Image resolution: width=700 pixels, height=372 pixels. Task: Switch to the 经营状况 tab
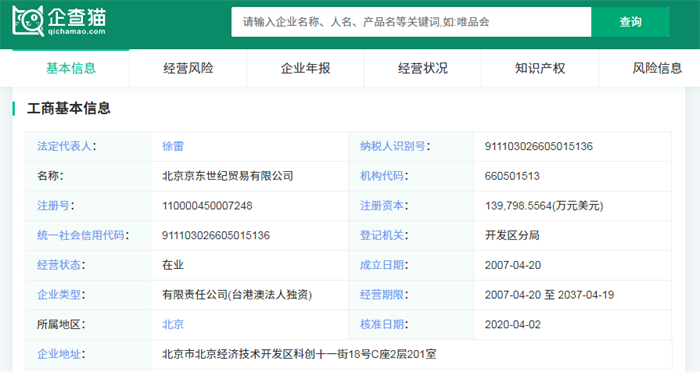[x=423, y=68]
